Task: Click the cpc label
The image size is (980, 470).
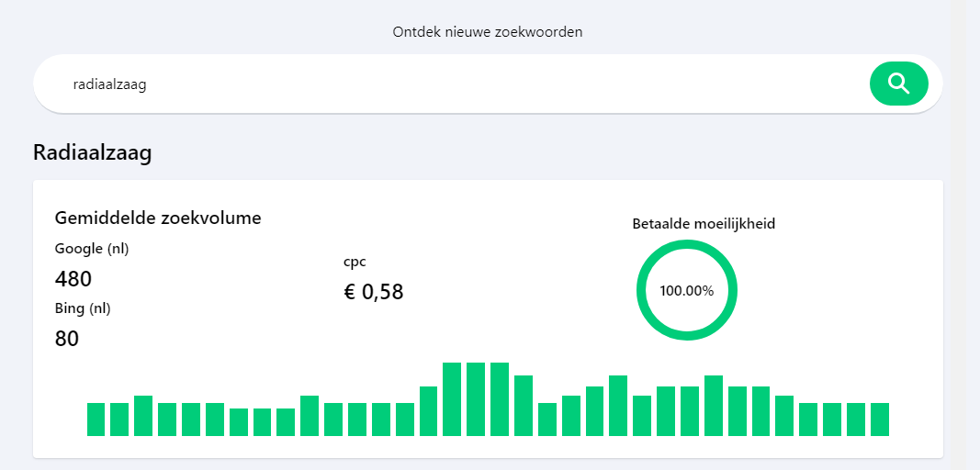Action: [x=355, y=262]
